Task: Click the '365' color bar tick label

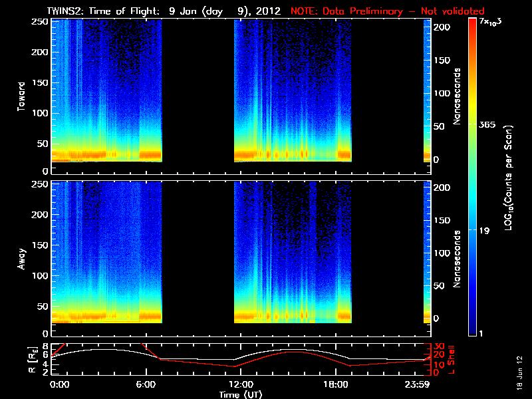Action: tap(488, 124)
